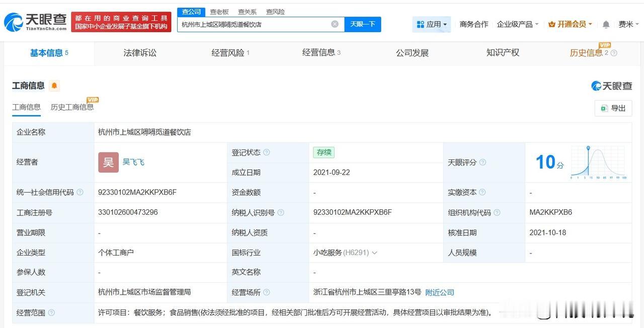
Task: Click 杭州市上城区市场监督管理局 registration authority
Action: point(144,292)
